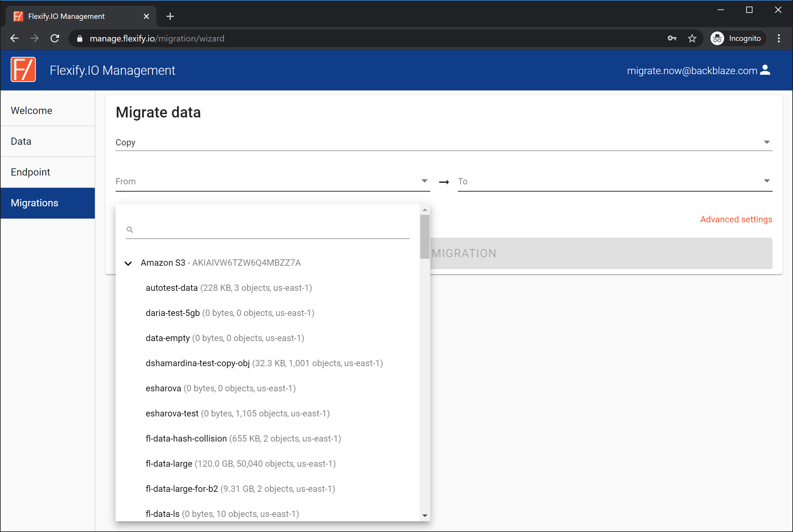793x532 pixels.
Task: Click the search magnifier icon in dropdown
Action: click(130, 230)
